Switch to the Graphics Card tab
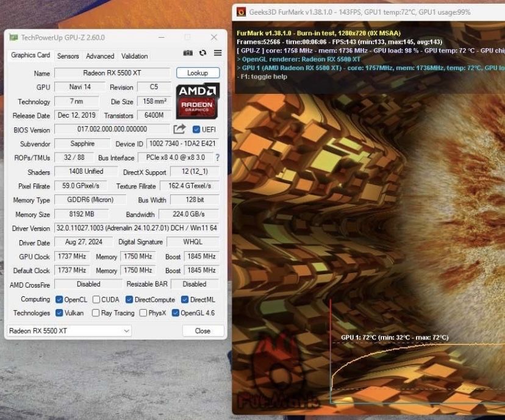This screenshot has width=505, height=420. click(30, 55)
